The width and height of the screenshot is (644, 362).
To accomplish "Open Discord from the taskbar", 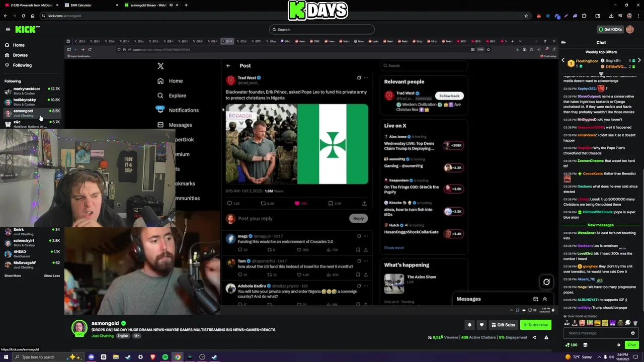I will click(91, 357).
